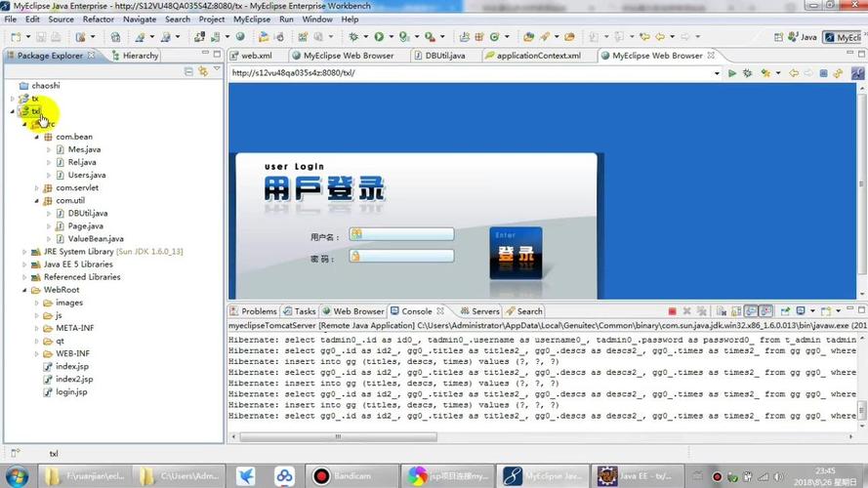Click the Pin Console icon
This screenshot has width=868, height=488.
point(785,311)
